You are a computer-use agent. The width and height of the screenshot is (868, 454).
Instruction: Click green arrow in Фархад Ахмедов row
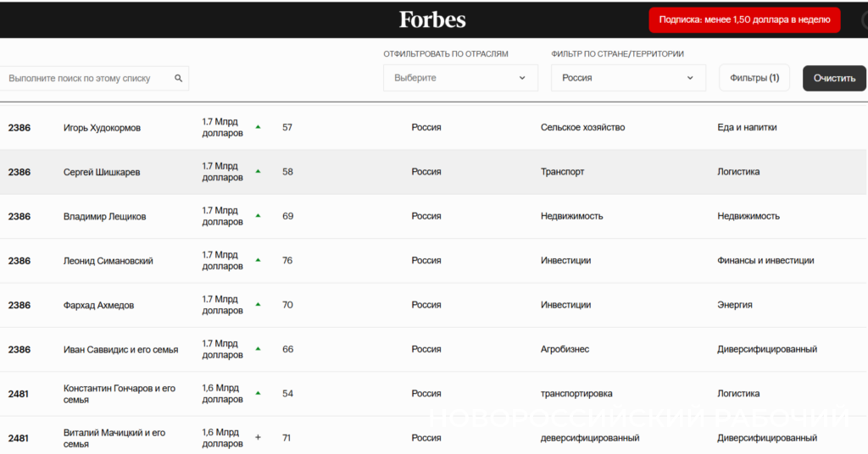258,305
